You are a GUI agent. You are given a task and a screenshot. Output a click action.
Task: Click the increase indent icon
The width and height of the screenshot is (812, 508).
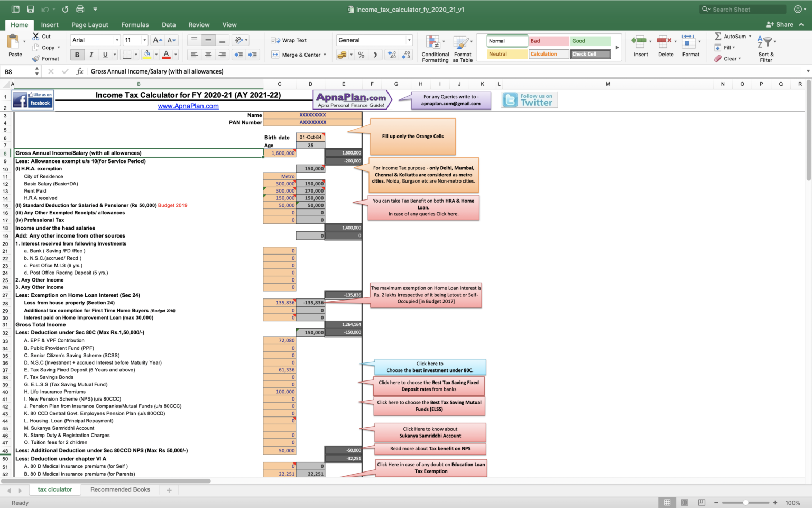(x=253, y=55)
